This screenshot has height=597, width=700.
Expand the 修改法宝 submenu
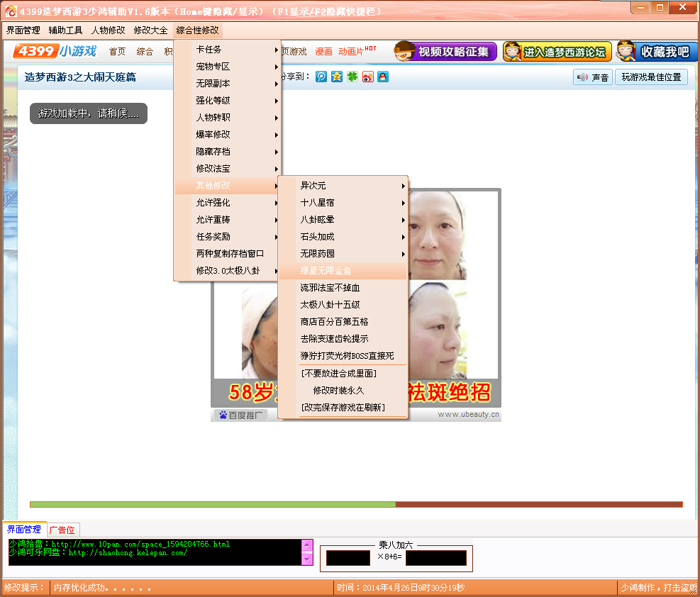[x=227, y=168]
